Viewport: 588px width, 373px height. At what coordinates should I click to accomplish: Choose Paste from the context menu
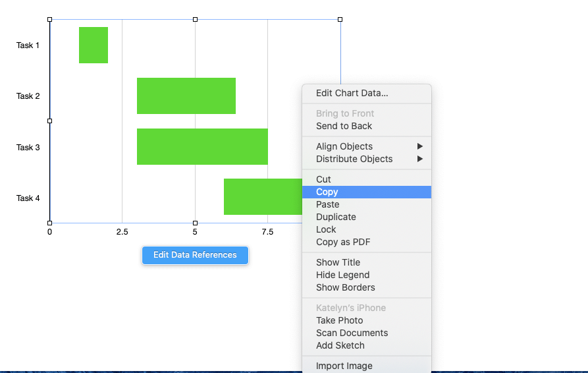point(328,204)
